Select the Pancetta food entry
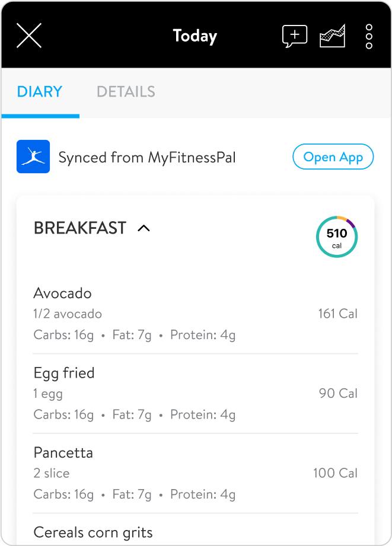 point(63,453)
